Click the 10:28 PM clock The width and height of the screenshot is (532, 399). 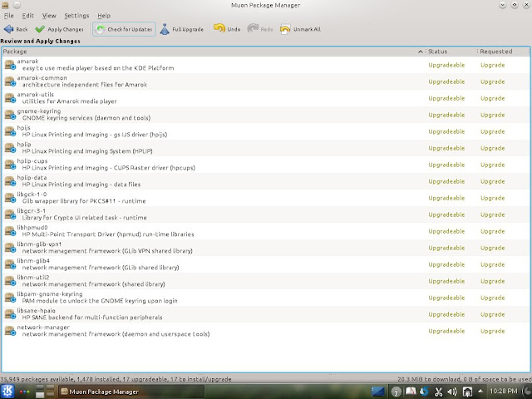pyautogui.click(x=504, y=392)
